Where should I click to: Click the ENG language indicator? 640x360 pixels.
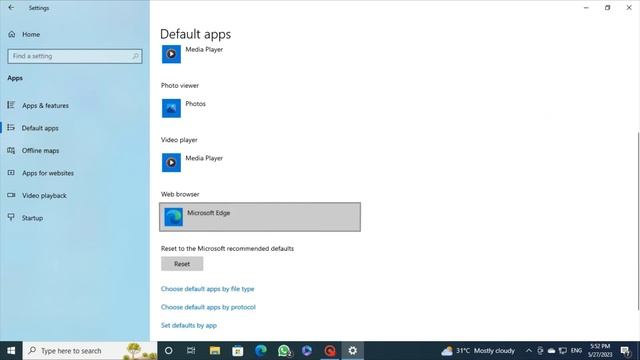coord(576,351)
